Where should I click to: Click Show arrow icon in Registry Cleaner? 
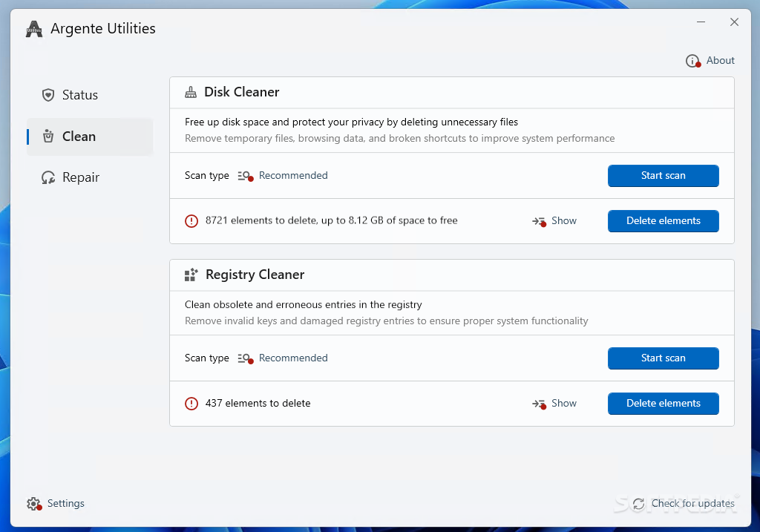tap(539, 404)
